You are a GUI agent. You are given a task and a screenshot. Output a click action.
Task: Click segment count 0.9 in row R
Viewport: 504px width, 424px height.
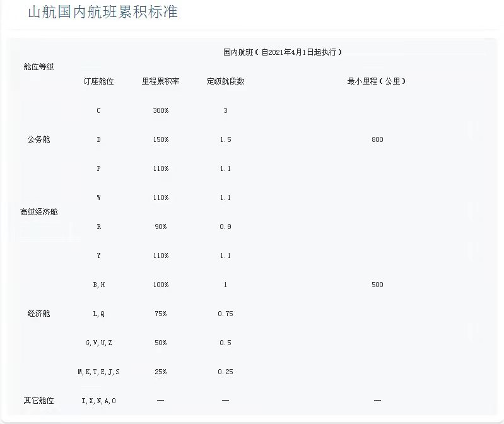coord(225,227)
